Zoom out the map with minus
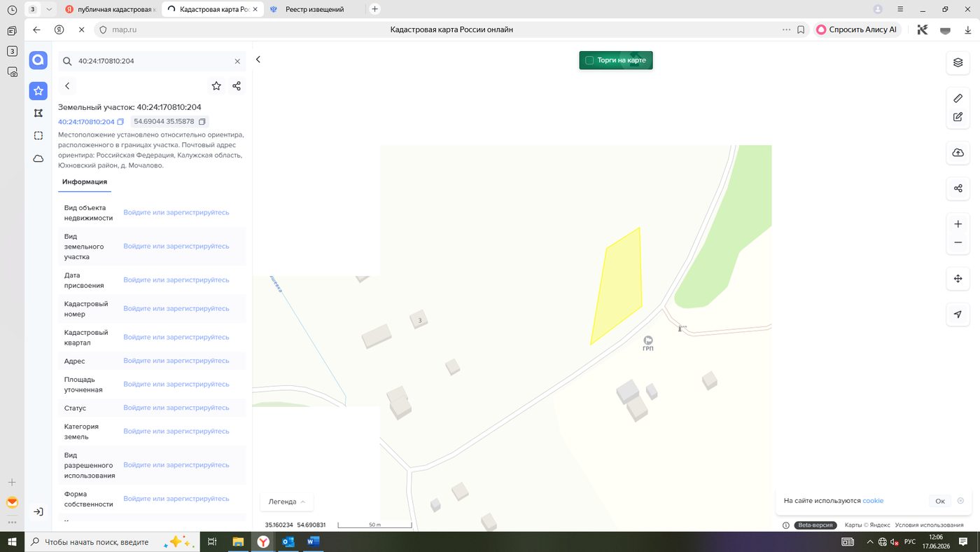 pyautogui.click(x=958, y=242)
